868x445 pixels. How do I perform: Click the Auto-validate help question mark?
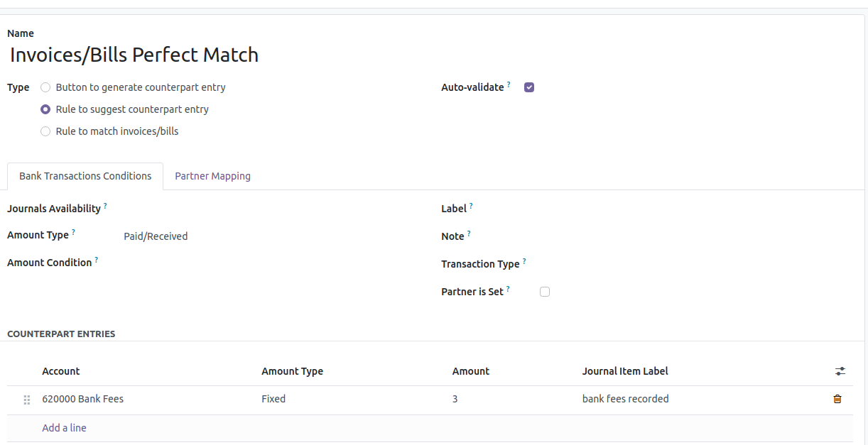[509, 84]
